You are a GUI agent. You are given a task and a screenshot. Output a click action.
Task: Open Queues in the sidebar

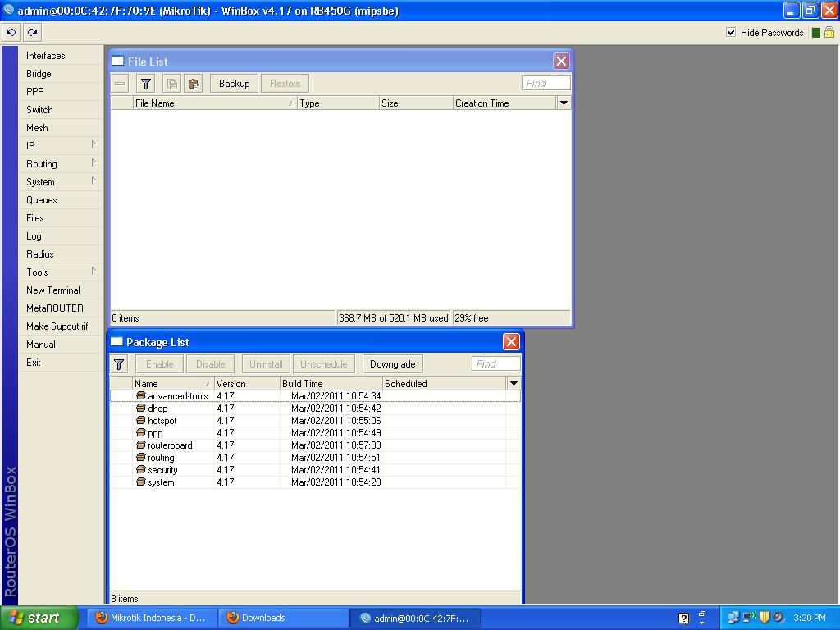point(61,200)
